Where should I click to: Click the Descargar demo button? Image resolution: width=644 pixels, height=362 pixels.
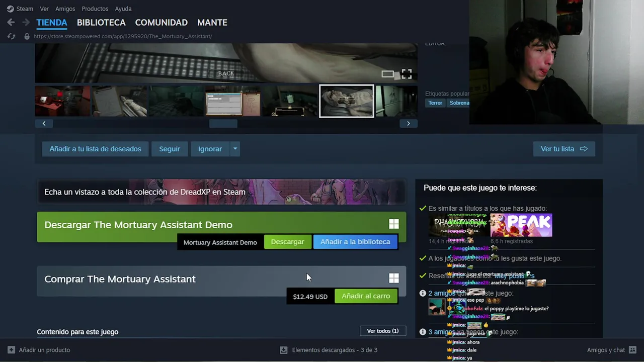[x=287, y=242]
